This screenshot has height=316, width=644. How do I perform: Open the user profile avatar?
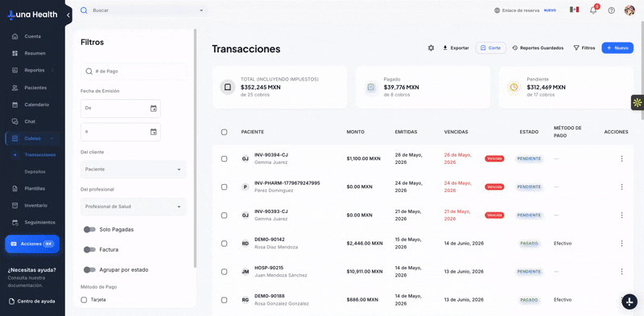click(x=630, y=10)
